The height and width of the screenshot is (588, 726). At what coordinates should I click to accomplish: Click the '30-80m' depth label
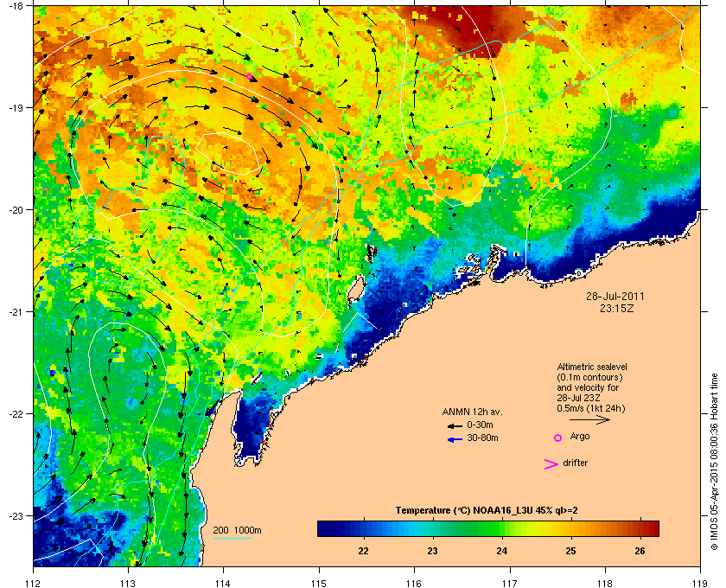(x=482, y=438)
